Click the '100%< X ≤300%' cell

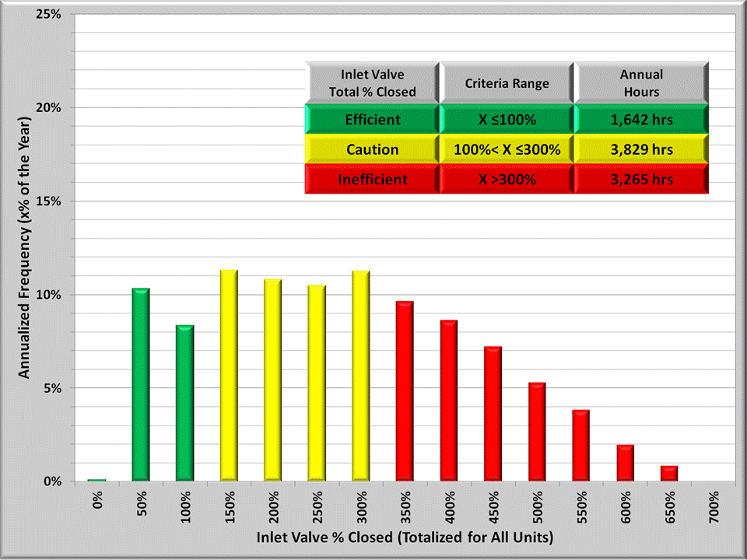(507, 149)
